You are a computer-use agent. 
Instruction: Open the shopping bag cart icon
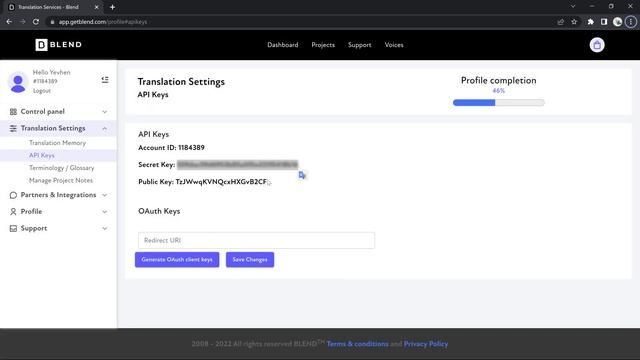597,45
